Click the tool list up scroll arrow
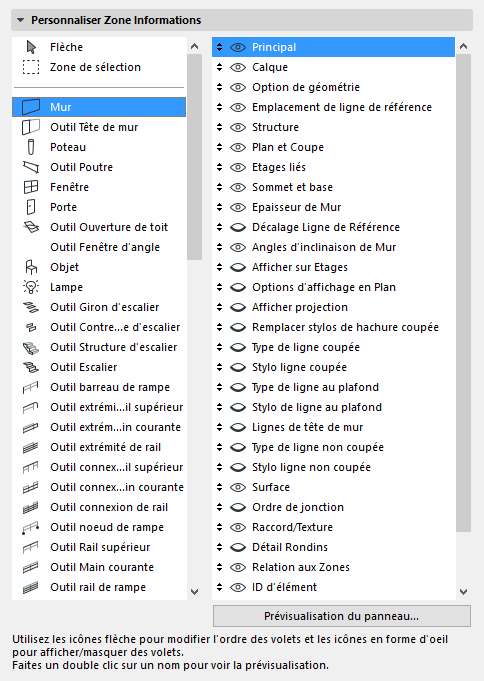The height and width of the screenshot is (681, 484). (195, 46)
